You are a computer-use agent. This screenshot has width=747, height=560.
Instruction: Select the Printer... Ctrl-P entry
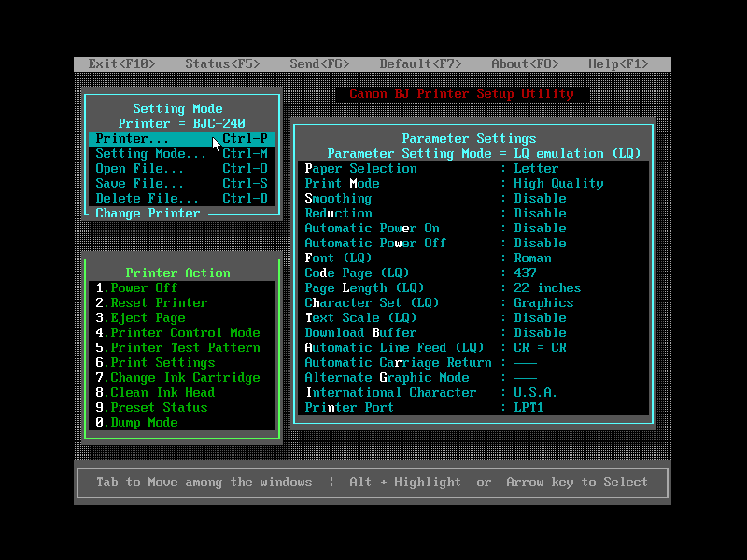pyautogui.click(x=182, y=138)
